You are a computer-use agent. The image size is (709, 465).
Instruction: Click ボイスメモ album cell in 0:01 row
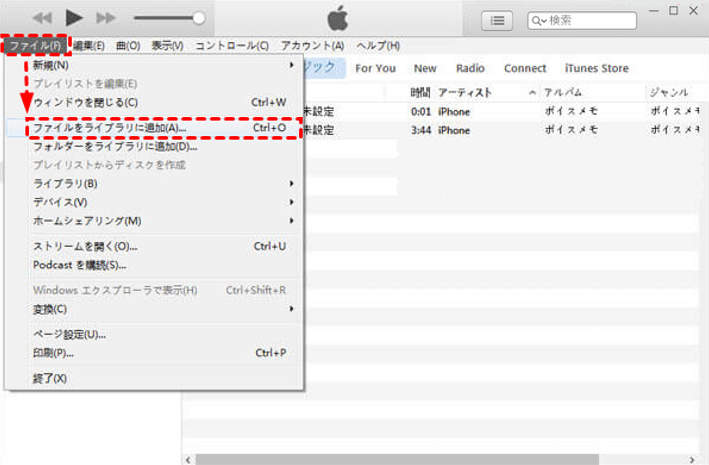pos(571,111)
